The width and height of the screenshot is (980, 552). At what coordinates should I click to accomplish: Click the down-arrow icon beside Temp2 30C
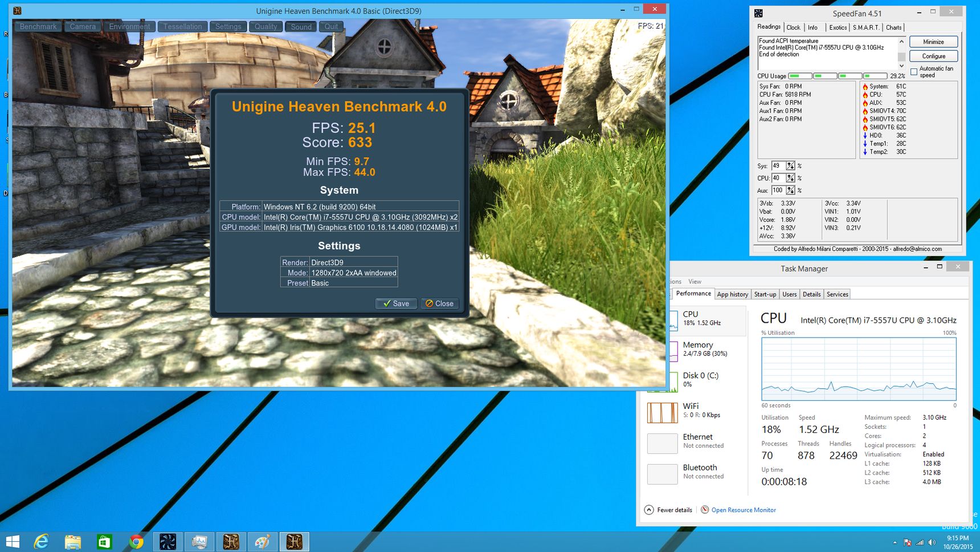click(x=865, y=152)
